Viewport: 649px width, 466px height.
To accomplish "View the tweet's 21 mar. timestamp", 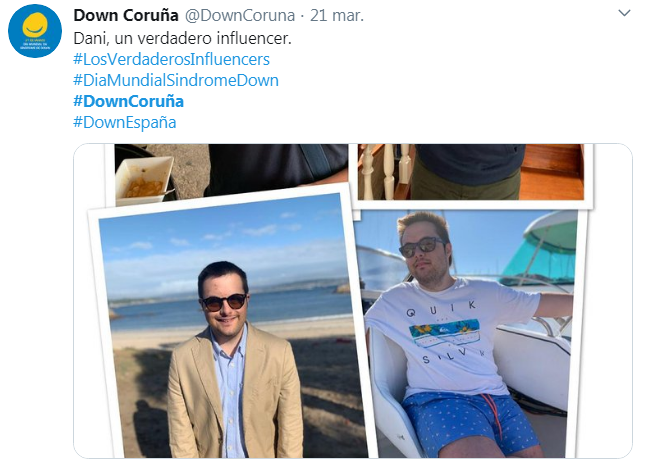I will [337, 16].
